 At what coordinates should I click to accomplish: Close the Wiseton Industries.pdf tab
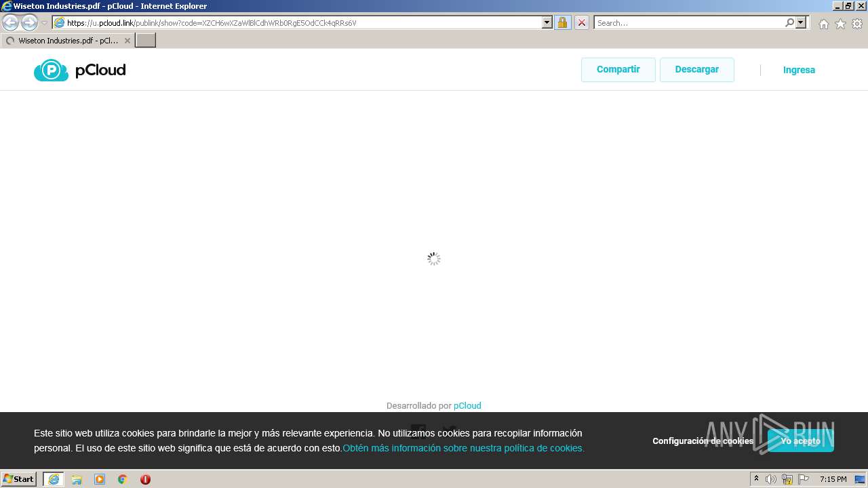pos(127,41)
